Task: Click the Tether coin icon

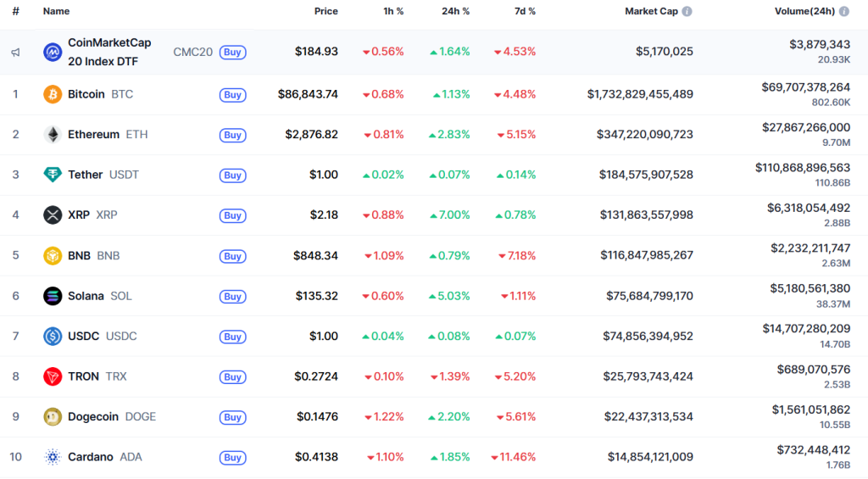Action: pyautogui.click(x=53, y=175)
